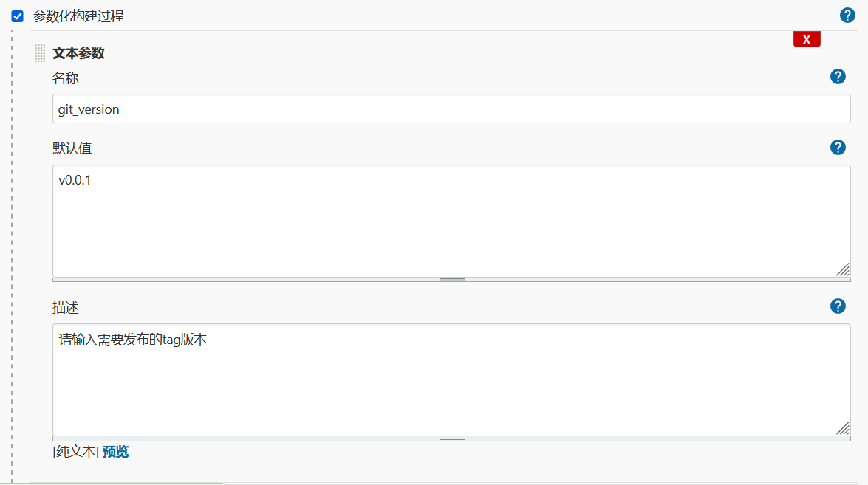Click into the 描述 description textarea
868x485 pixels.
point(451,380)
